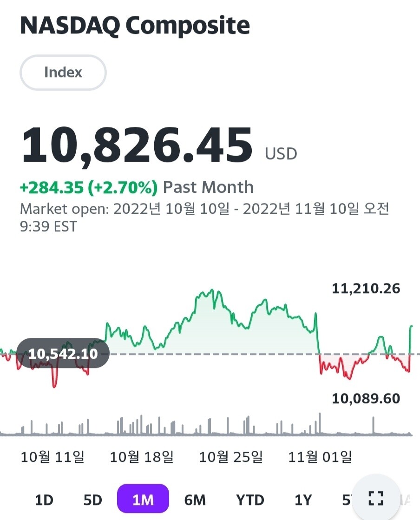Viewport: 420px width, 520px height.
Task: Click the +284.35 (+2.70%) change figure
Action: coord(88,187)
